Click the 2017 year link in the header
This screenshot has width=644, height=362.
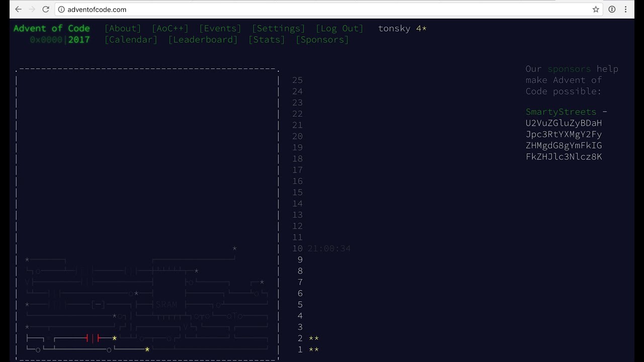pos(79,40)
